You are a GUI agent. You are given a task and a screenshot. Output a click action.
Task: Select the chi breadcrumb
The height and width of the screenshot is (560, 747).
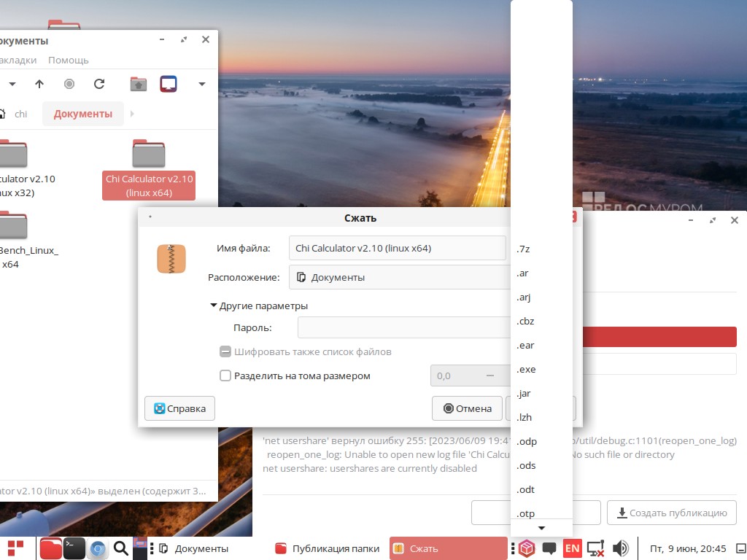(x=20, y=114)
